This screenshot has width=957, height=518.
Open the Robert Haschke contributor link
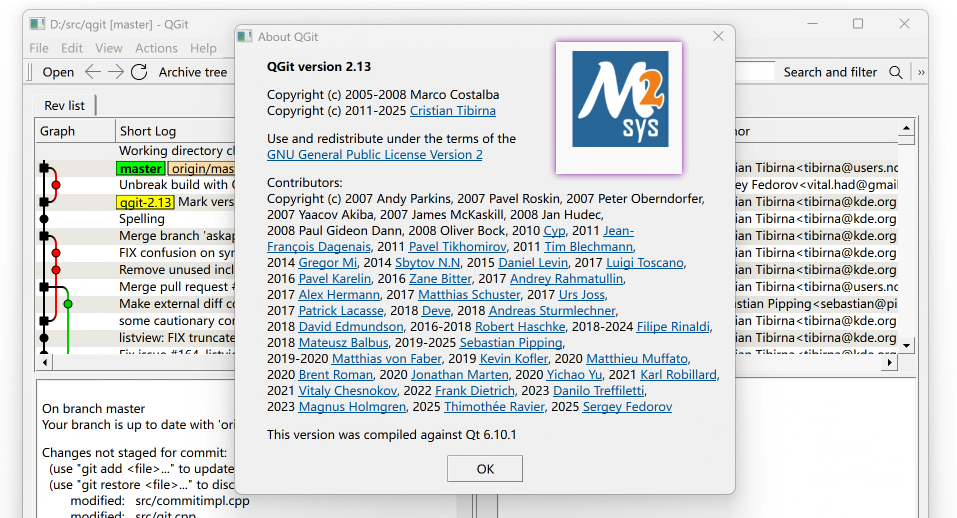521,326
